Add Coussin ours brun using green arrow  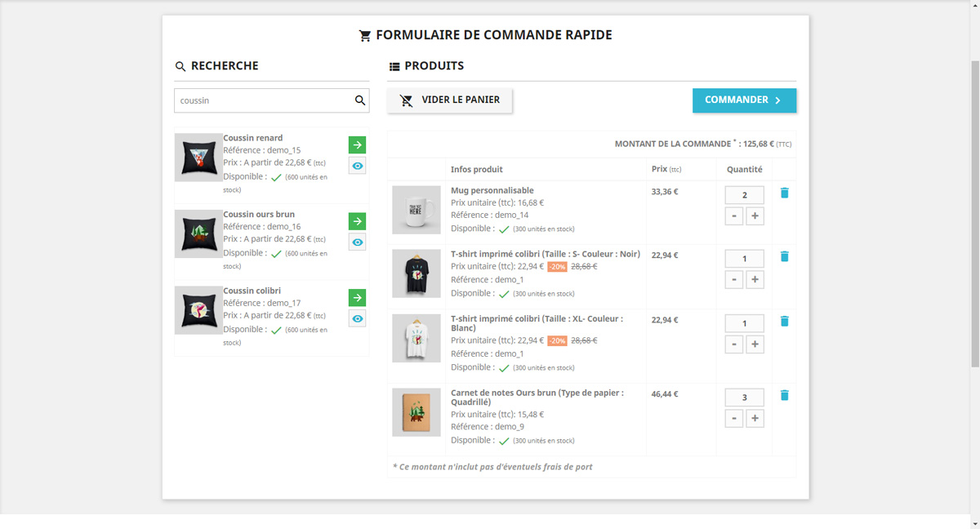click(357, 221)
